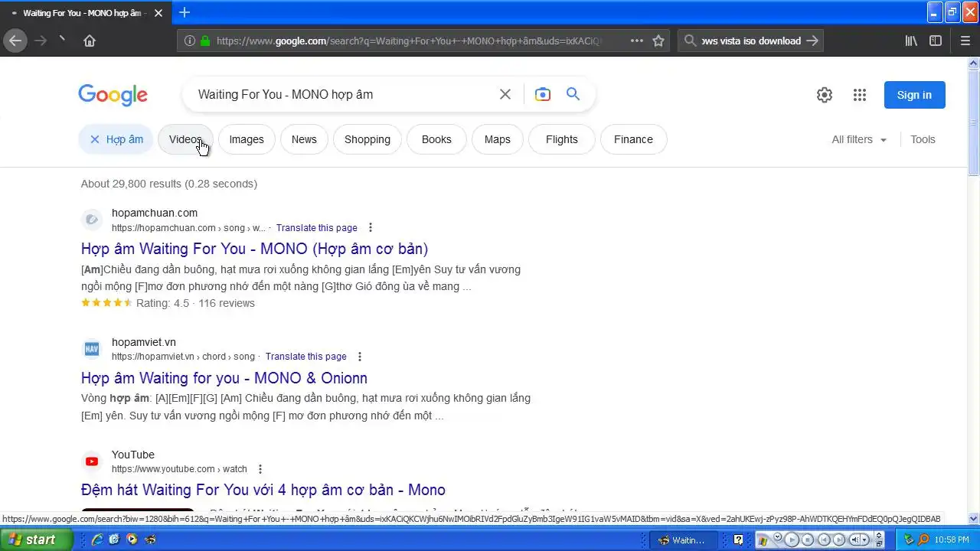Click the hopamviet.vn site favicon
980x551 pixels.
click(x=92, y=349)
